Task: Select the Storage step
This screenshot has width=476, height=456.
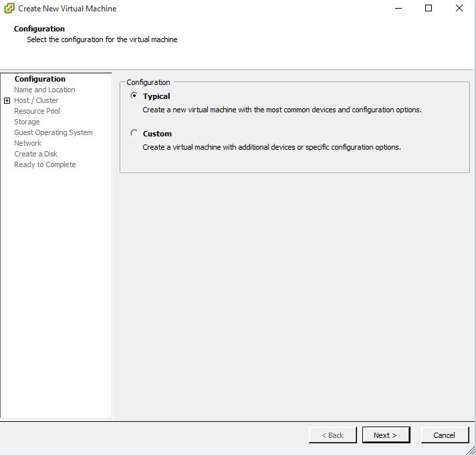Action: pos(27,122)
